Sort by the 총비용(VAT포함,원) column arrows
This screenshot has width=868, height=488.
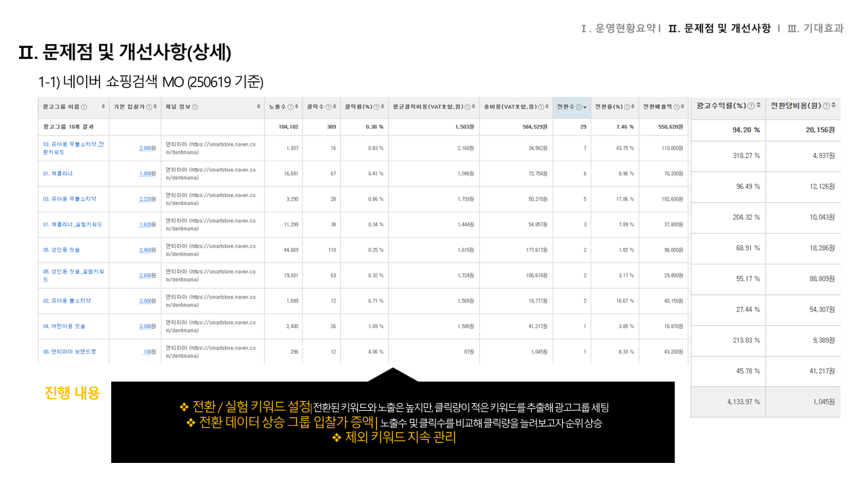click(547, 106)
